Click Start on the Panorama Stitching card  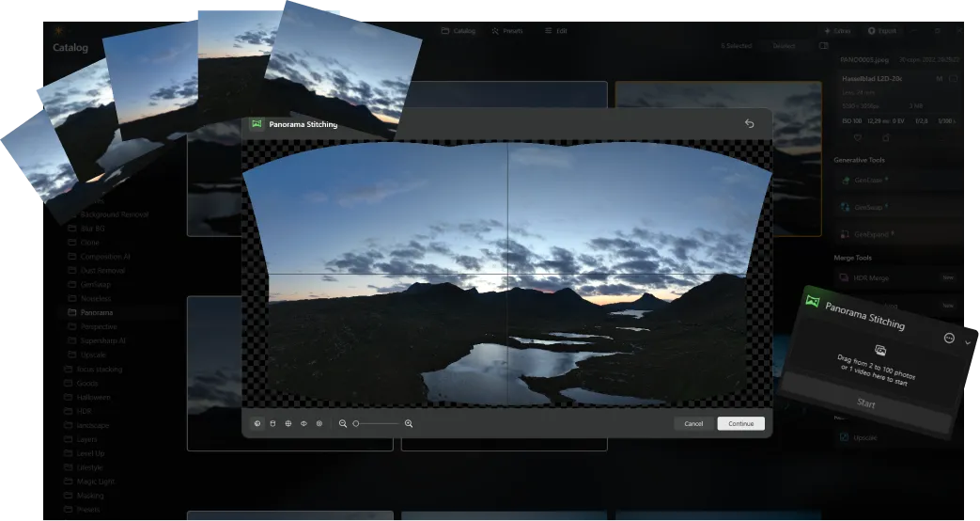[x=866, y=403]
